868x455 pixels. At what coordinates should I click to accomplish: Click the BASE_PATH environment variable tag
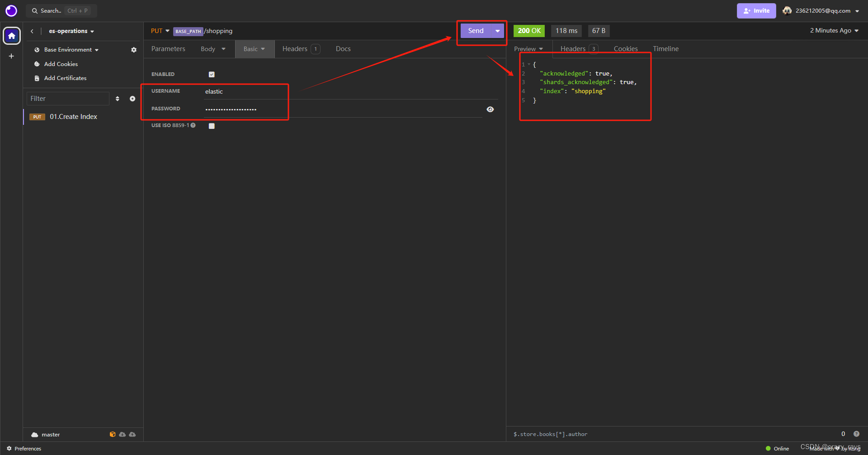188,31
